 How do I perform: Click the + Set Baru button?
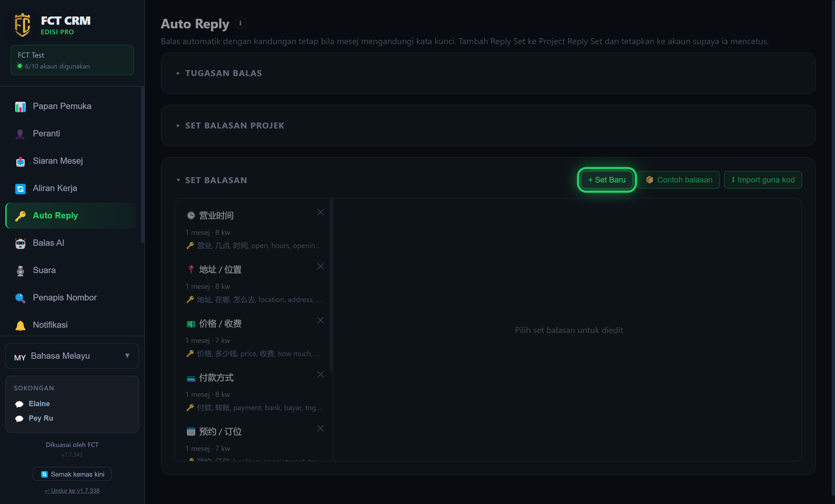pos(607,180)
